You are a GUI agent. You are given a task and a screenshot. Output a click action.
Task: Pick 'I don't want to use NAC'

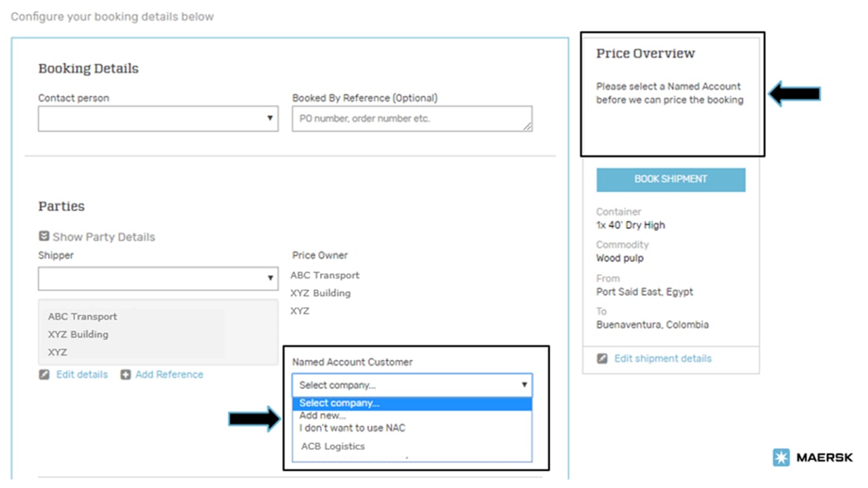(x=352, y=428)
